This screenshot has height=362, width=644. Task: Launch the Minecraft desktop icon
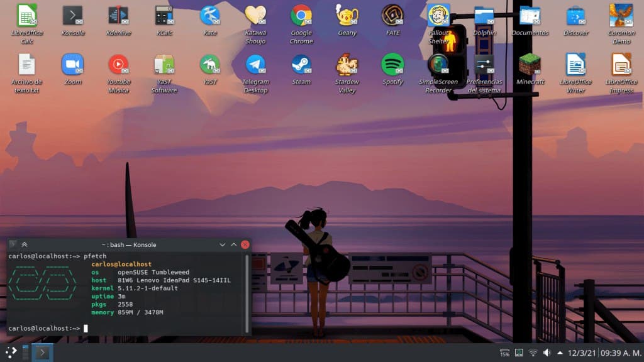click(x=530, y=65)
